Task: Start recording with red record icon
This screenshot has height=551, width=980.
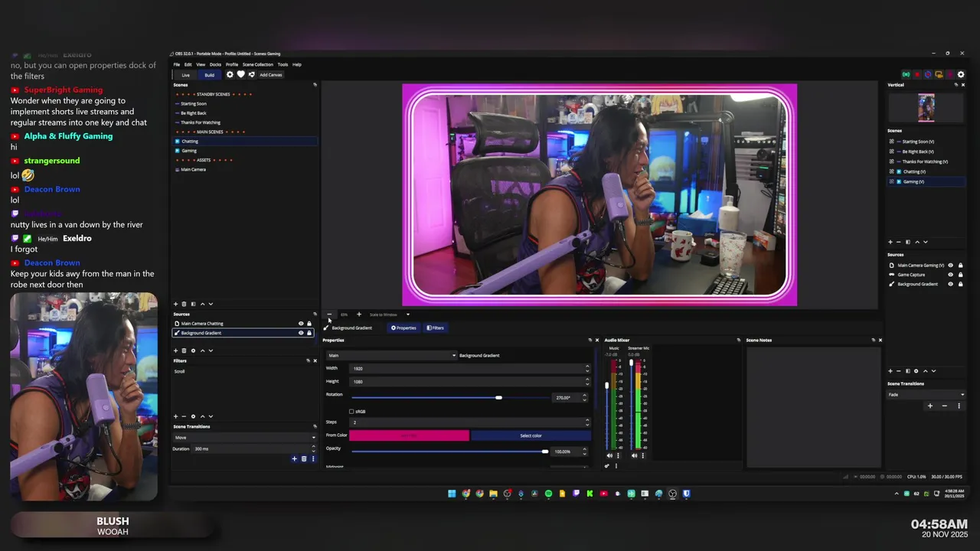Action: (917, 74)
